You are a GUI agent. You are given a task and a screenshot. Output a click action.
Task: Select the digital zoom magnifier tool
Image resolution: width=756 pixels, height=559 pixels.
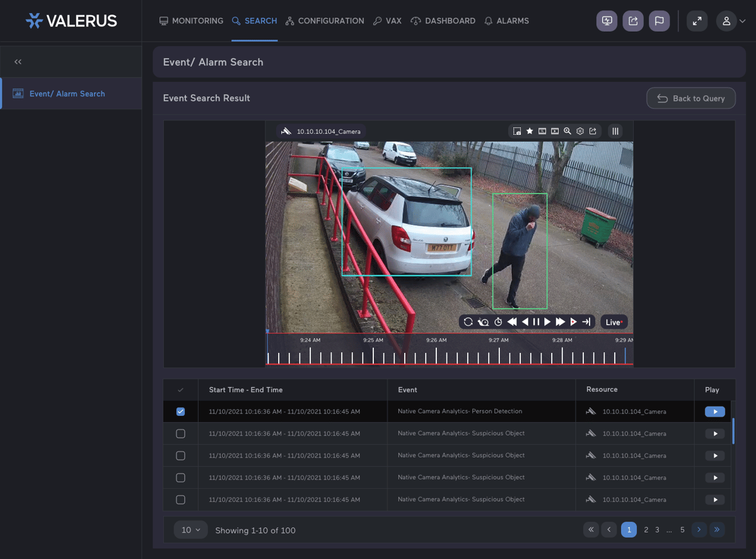[x=567, y=131]
